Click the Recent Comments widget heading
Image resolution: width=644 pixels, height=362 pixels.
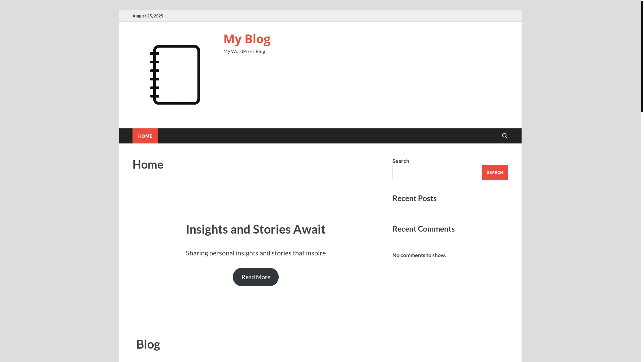424,229
